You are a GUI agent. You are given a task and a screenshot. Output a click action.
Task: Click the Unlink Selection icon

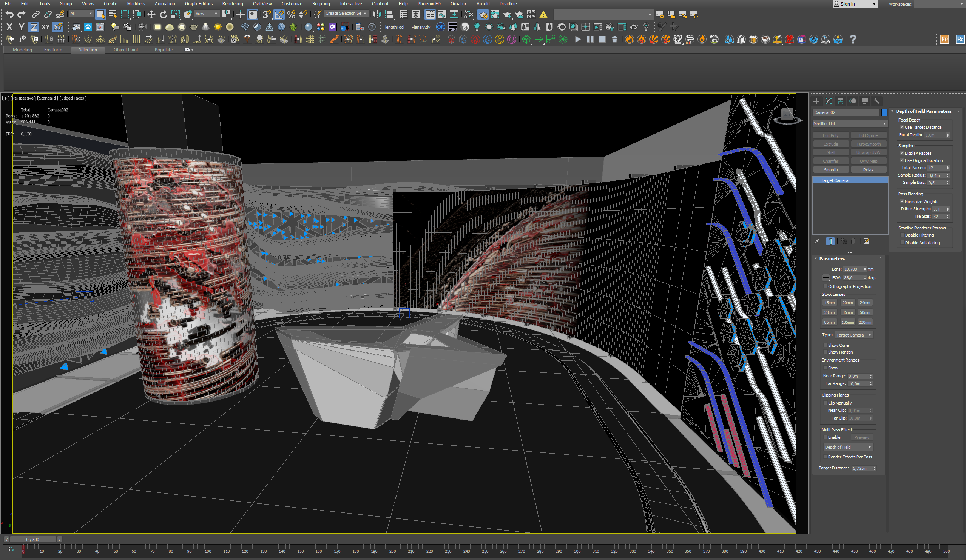(x=48, y=15)
